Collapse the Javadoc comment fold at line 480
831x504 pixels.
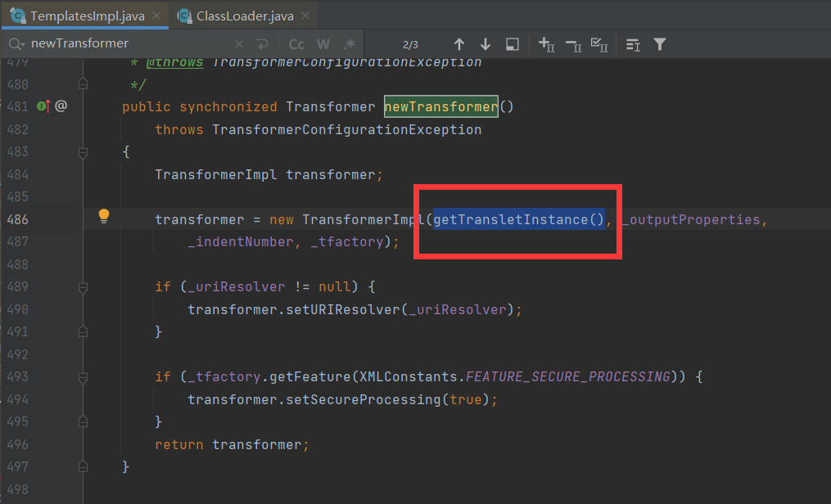[83, 83]
